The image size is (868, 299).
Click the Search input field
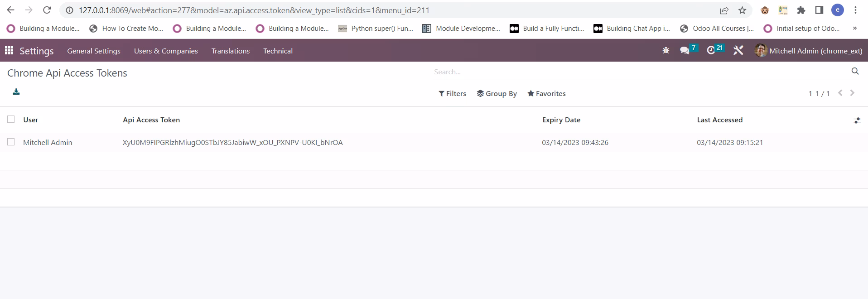click(641, 72)
